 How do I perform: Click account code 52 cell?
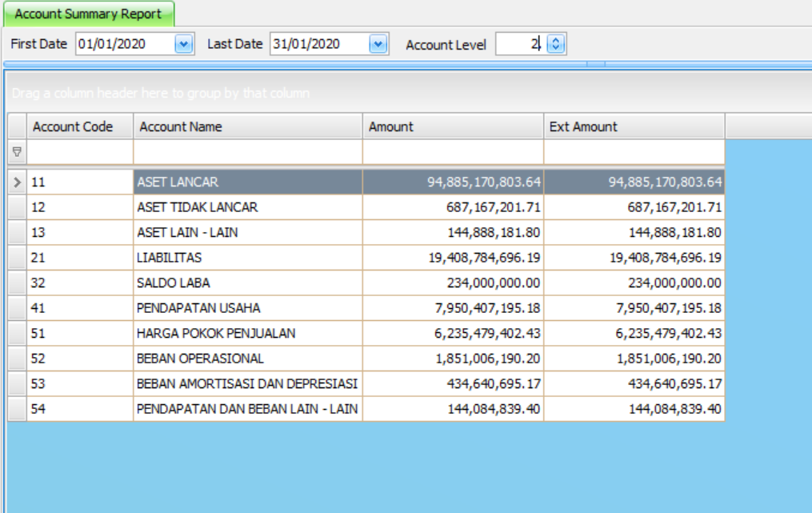coord(80,359)
